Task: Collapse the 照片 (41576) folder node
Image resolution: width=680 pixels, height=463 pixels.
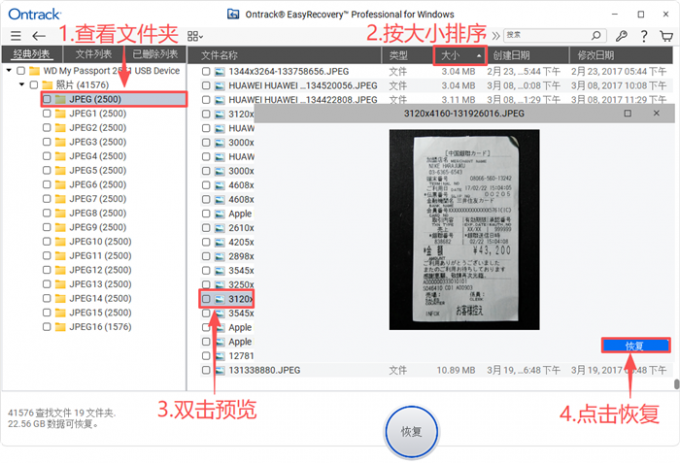Action: [22, 85]
